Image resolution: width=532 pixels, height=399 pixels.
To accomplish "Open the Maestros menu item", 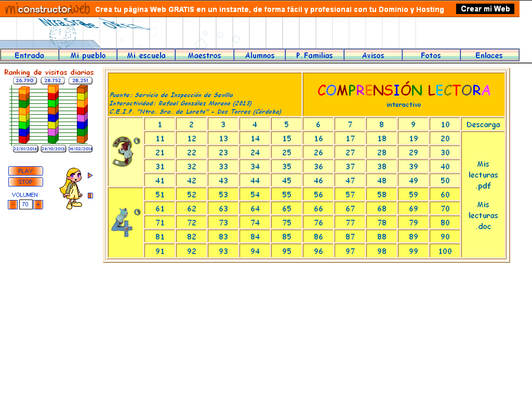I will click(205, 55).
